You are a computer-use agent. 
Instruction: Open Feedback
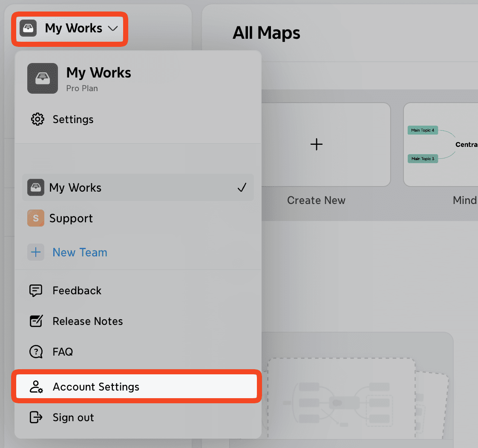click(x=138, y=290)
